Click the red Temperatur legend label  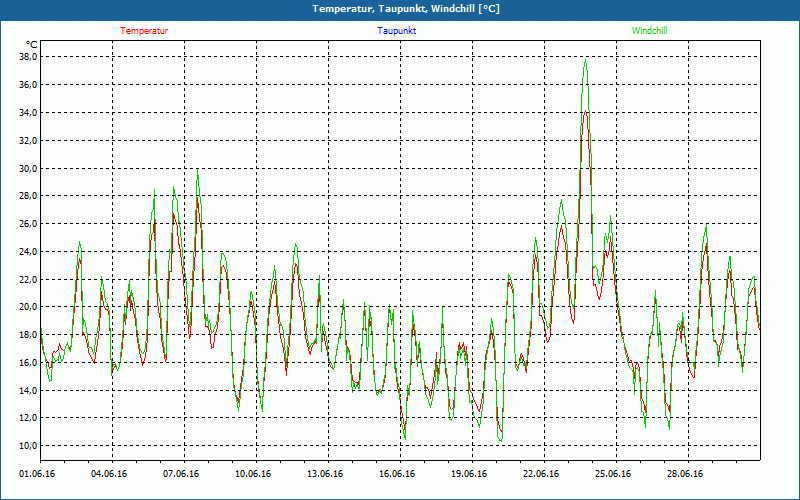144,31
